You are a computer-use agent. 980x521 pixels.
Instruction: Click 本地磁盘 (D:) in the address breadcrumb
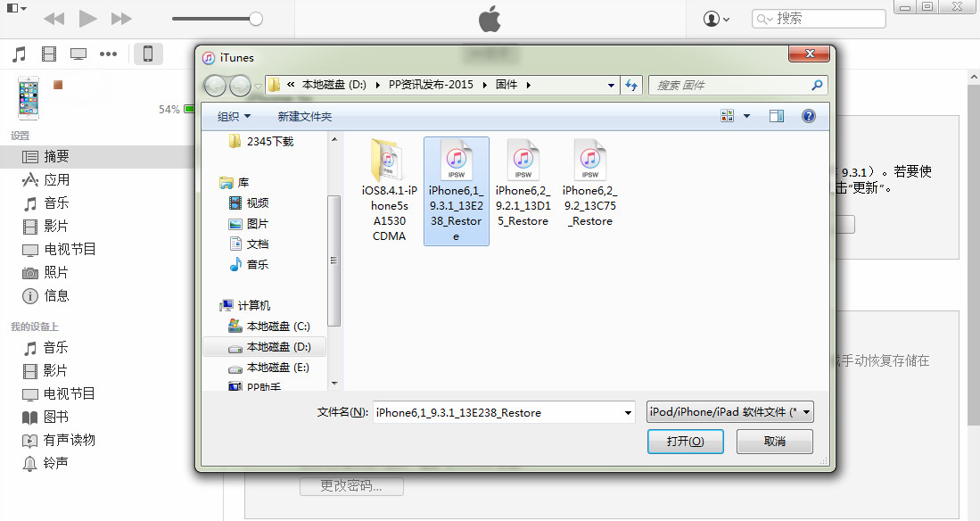click(x=334, y=85)
